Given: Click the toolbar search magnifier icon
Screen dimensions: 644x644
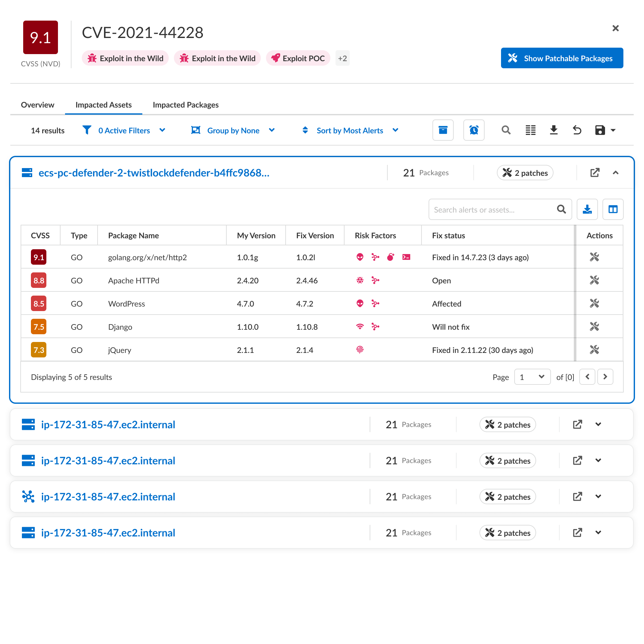Looking at the screenshot, I should [x=506, y=130].
